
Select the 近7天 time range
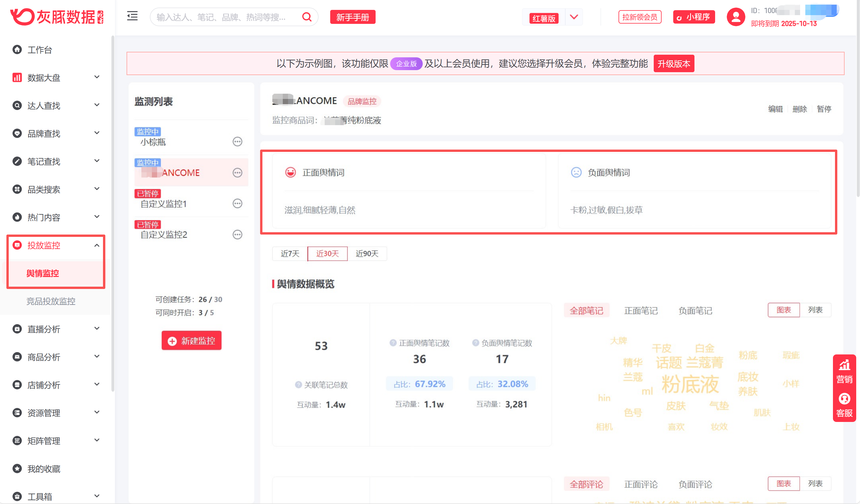[x=290, y=253]
